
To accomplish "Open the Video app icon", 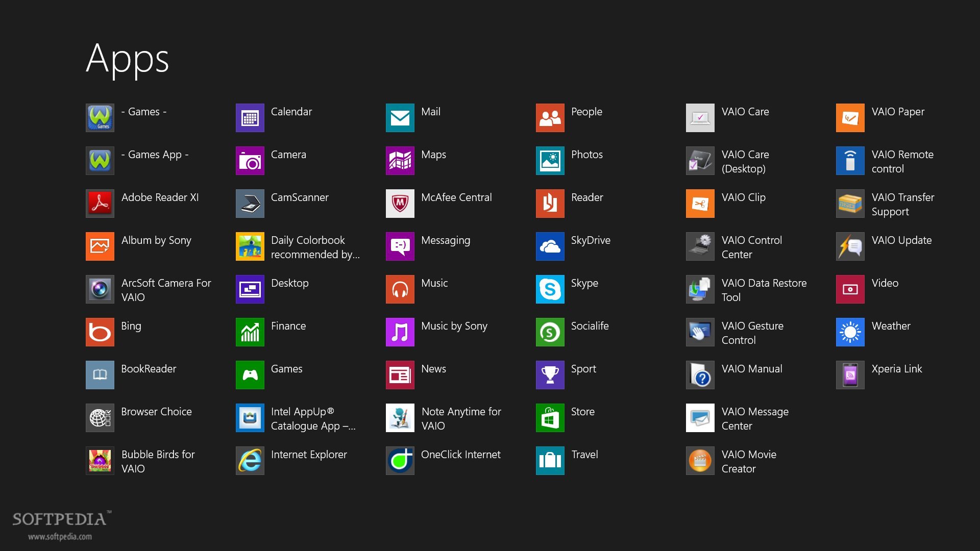I will click(x=850, y=289).
